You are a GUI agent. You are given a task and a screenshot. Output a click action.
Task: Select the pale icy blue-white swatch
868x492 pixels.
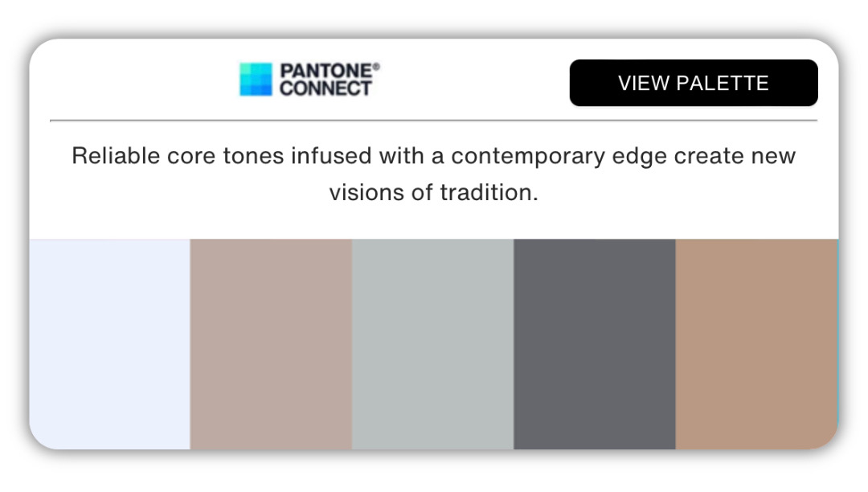(x=109, y=344)
